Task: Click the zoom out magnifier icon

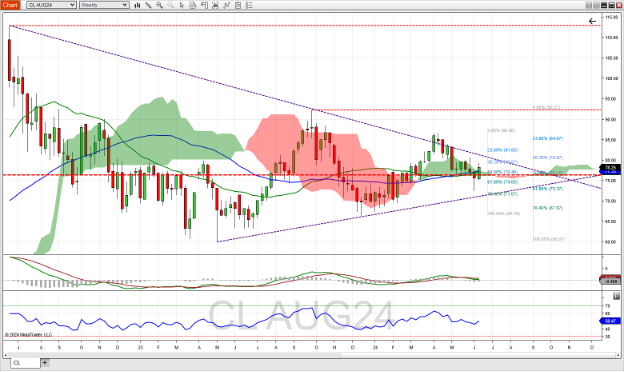Action: (x=170, y=5)
